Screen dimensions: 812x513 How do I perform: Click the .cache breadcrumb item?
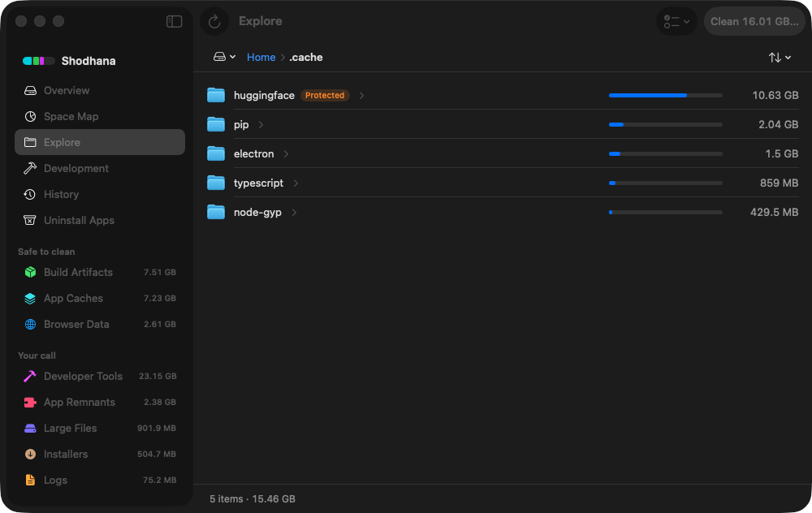[305, 57]
